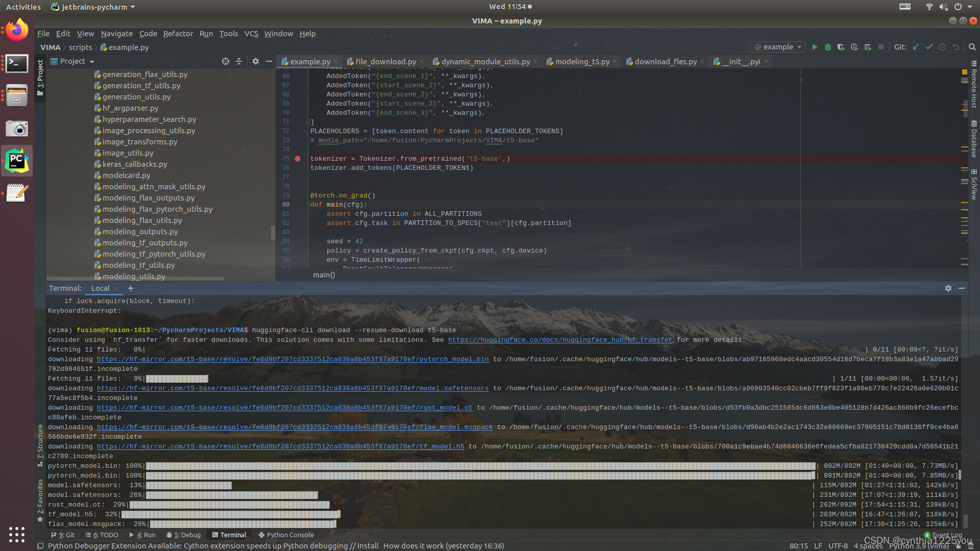Open hf_transfer documentation link
This screenshot has width=980, height=551.
[560, 340]
